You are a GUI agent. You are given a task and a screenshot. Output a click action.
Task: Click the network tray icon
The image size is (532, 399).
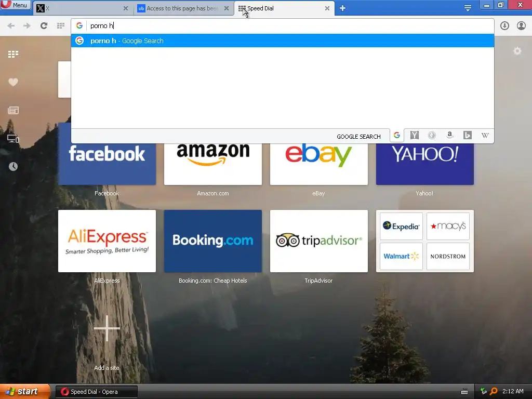tap(484, 391)
